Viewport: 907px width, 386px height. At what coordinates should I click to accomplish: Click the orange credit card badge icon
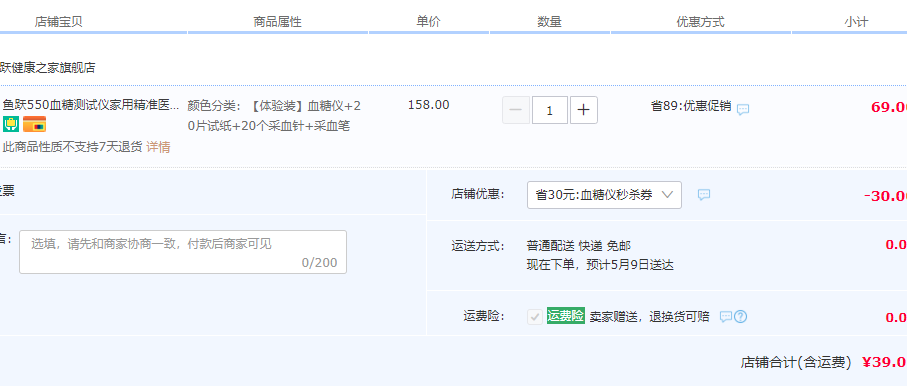click(35, 124)
